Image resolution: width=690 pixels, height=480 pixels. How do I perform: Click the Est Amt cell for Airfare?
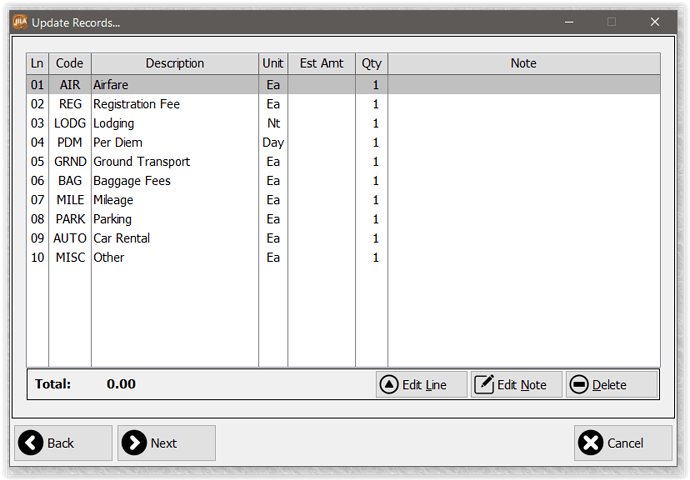point(321,84)
